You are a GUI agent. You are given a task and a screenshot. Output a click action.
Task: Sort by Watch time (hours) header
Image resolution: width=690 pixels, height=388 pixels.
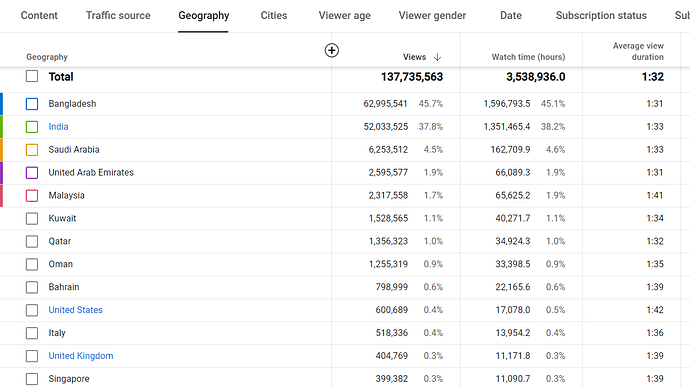pos(528,57)
